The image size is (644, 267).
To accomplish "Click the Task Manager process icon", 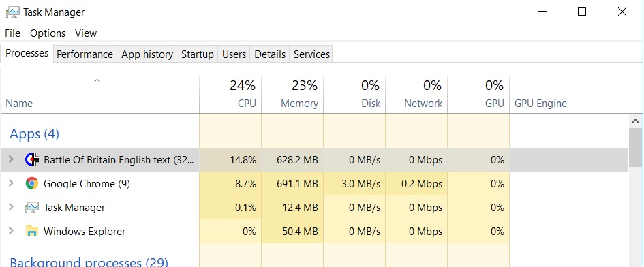I will (x=32, y=208).
